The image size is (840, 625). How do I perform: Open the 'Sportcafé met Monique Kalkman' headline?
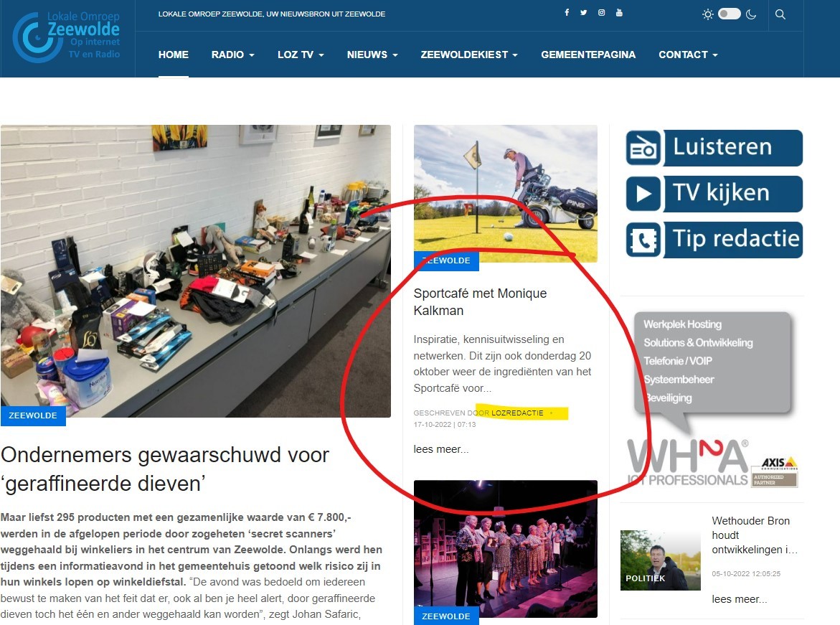[480, 302]
